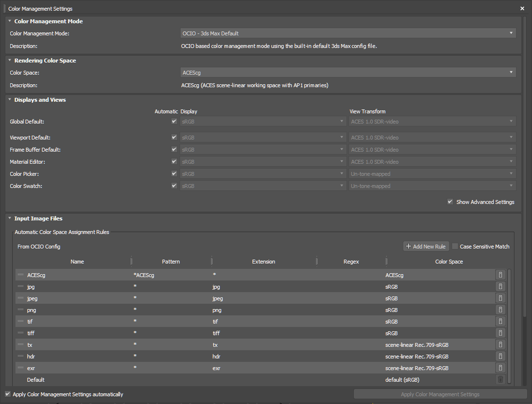Delete the tiff rule trash icon
The height and width of the screenshot is (404, 532).
[500, 333]
